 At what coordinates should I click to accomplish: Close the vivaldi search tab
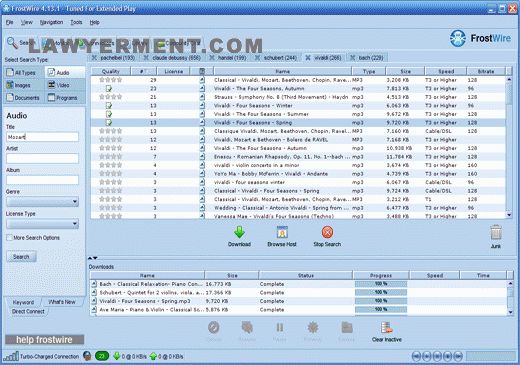[308, 58]
